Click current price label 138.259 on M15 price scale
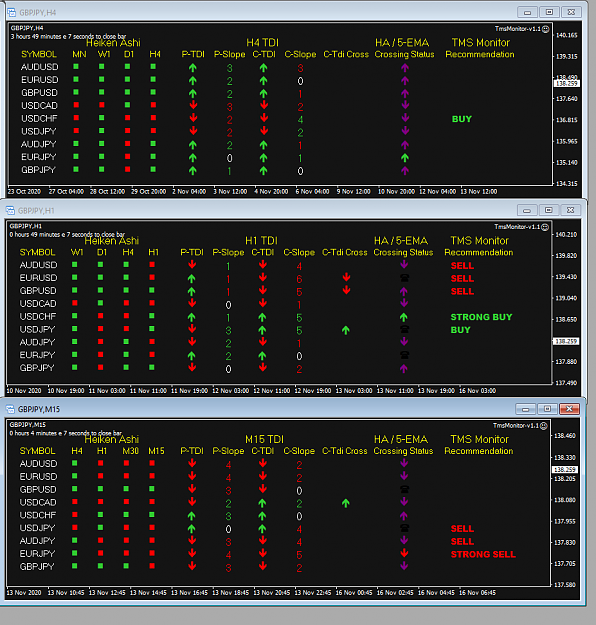Screen dimensions: 596x625 coord(565,470)
